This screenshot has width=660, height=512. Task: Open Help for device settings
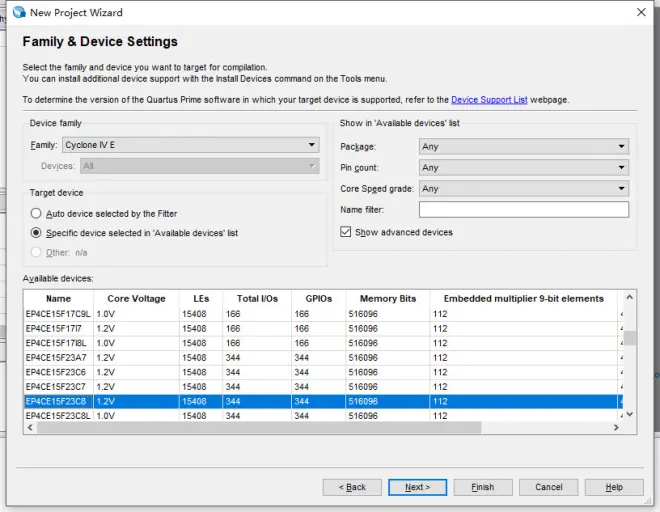click(x=614, y=487)
